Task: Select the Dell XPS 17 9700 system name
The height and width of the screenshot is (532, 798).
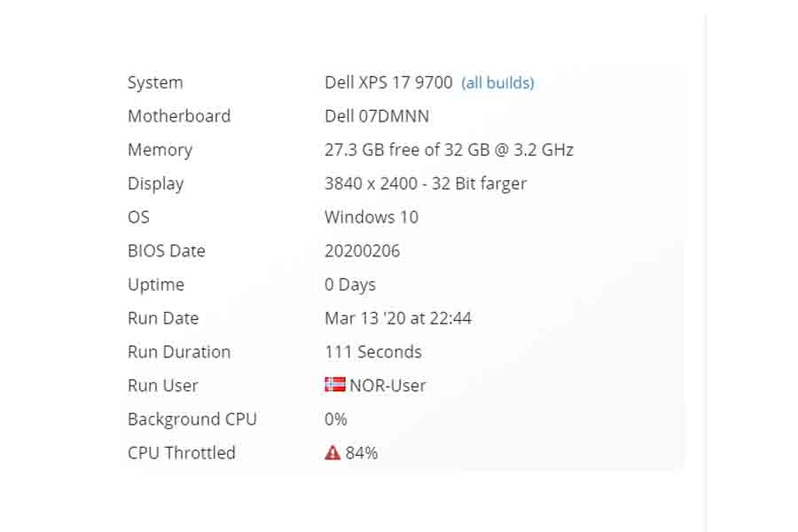Action: click(x=388, y=82)
